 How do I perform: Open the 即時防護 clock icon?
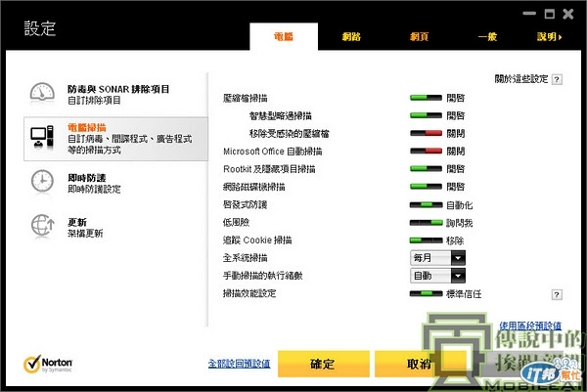[x=42, y=182]
